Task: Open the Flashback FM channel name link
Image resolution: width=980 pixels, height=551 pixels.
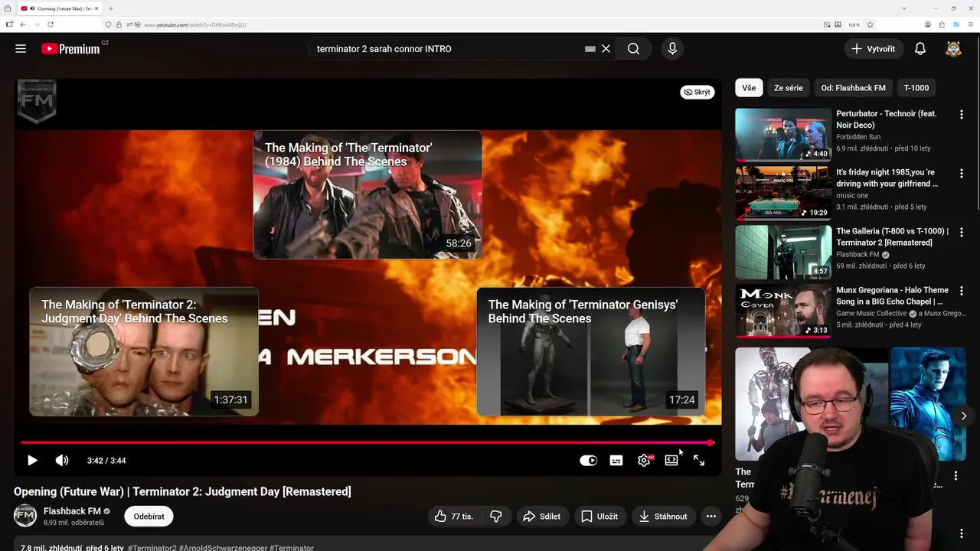Action: click(72, 511)
